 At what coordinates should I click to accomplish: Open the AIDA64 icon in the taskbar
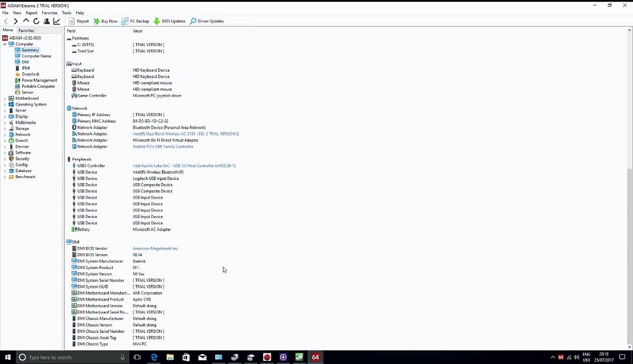coord(315,357)
